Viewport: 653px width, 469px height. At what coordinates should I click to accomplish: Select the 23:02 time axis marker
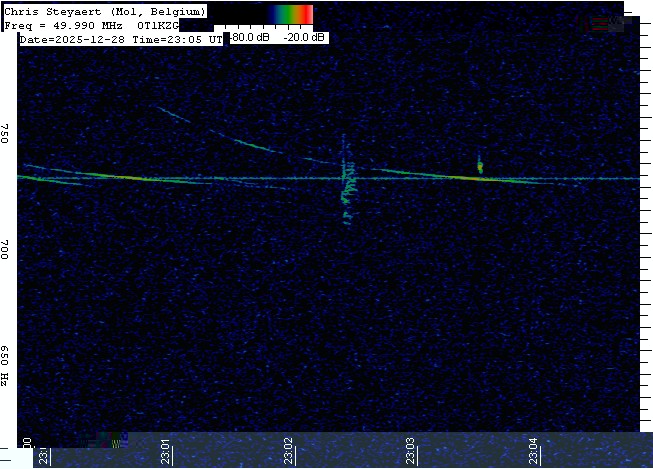pyautogui.click(x=289, y=451)
